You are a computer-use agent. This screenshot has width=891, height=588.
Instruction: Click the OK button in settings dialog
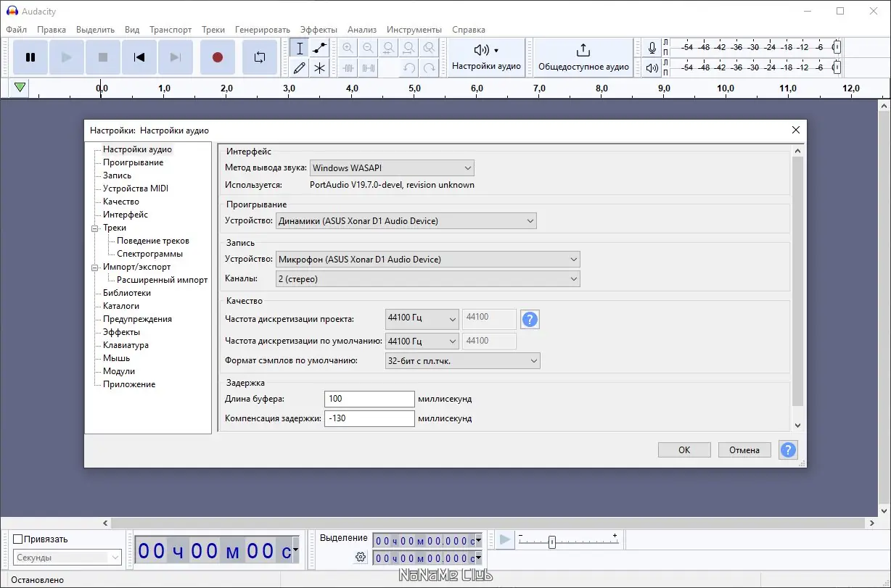pos(684,450)
